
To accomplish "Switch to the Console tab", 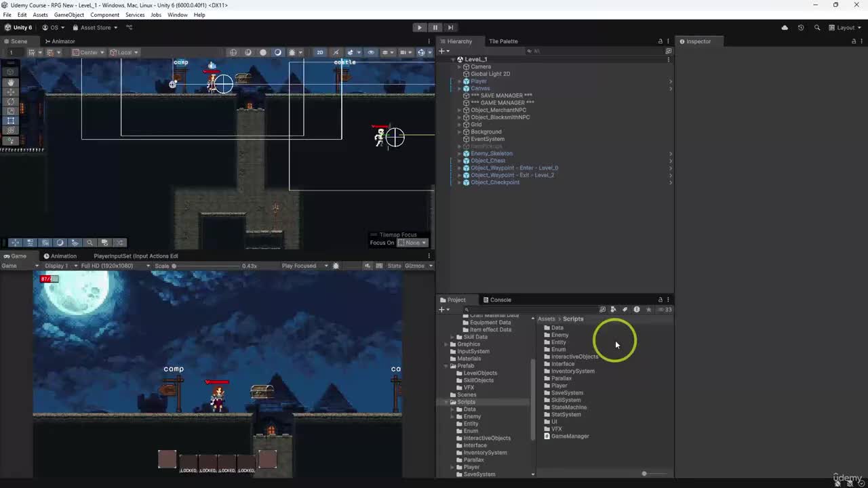I will (497, 300).
